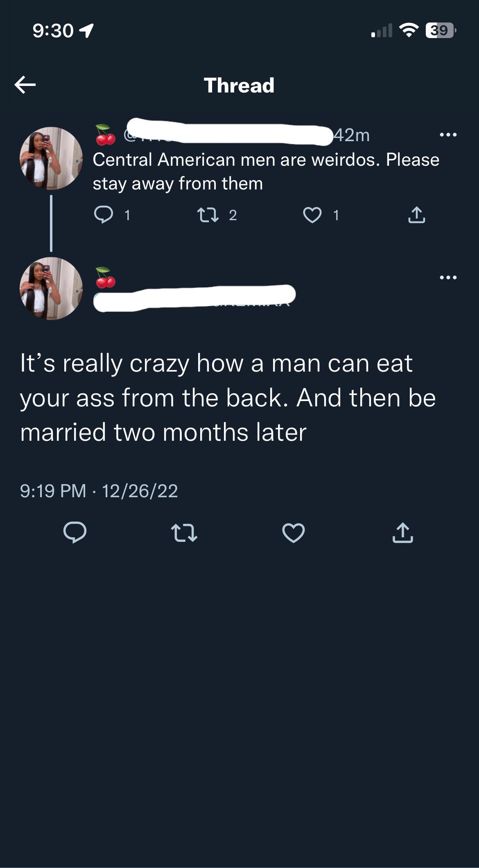Screen dimensions: 479x868
Task: Share the first tweet in the thread
Action: click(x=416, y=215)
